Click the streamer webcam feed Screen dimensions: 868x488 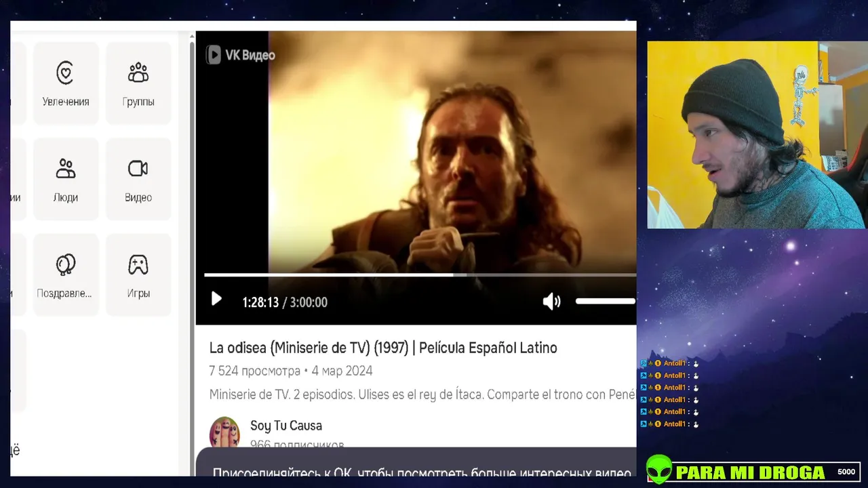(x=757, y=135)
